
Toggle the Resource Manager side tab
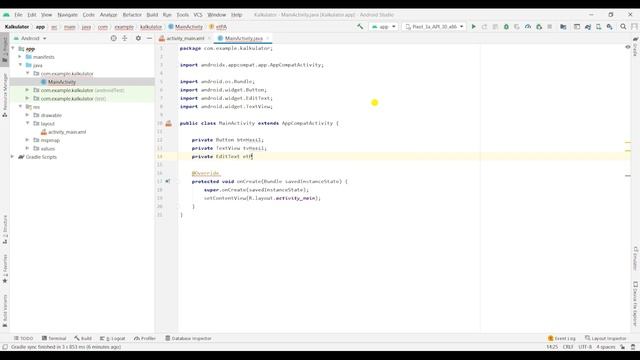(5, 95)
